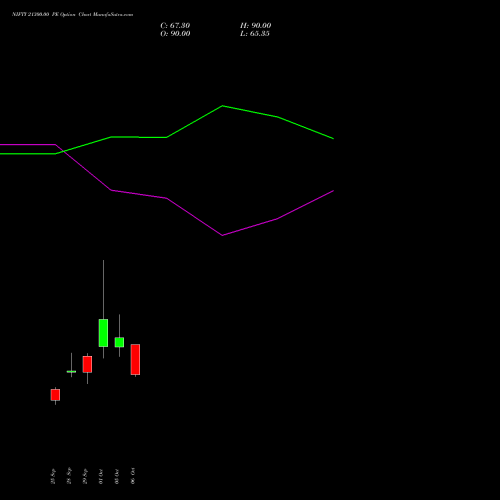Viewport: 500px width, 500px height.
Task: Click the '06 Oct' date axis label
Action: pyautogui.click(x=133, y=476)
